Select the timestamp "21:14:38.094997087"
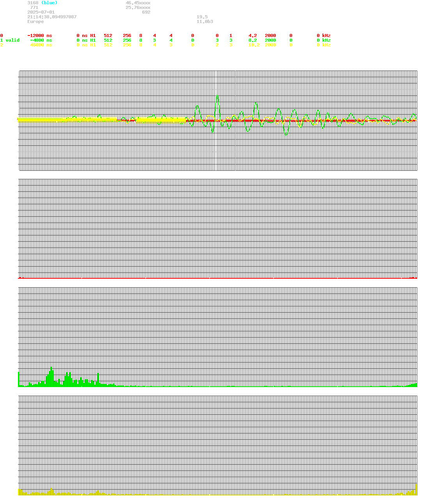 click(x=52, y=17)
